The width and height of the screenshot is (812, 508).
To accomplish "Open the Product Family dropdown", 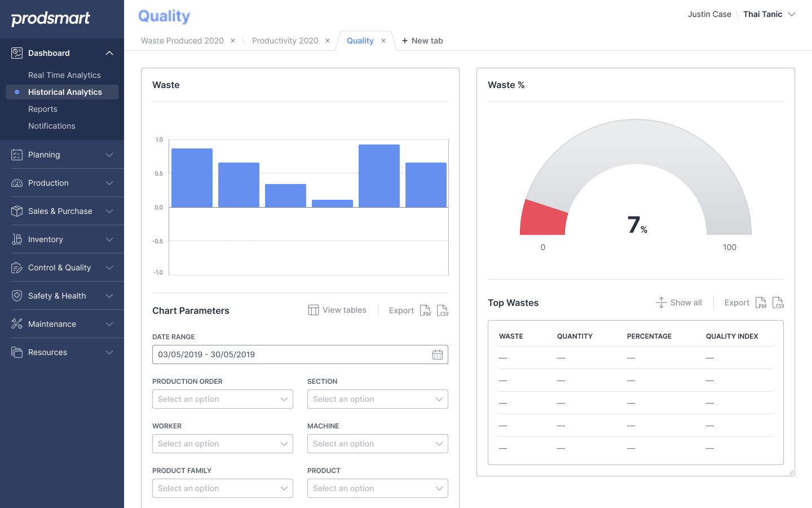I will click(x=223, y=488).
